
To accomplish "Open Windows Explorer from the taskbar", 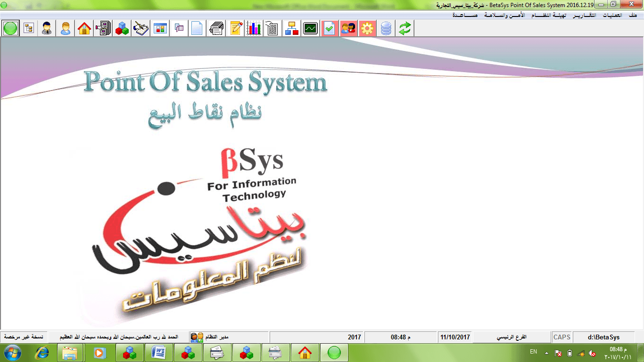I will (70, 353).
